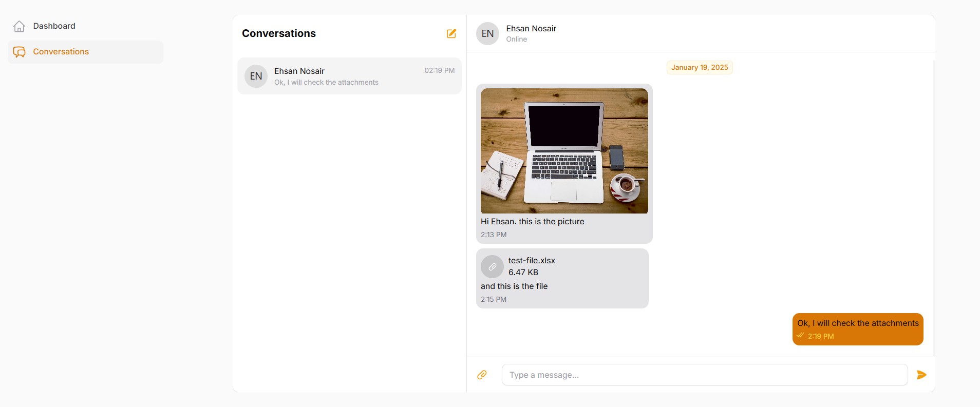The height and width of the screenshot is (407, 980).
Task: Click the 'and this is the file' message text
Action: [514, 286]
